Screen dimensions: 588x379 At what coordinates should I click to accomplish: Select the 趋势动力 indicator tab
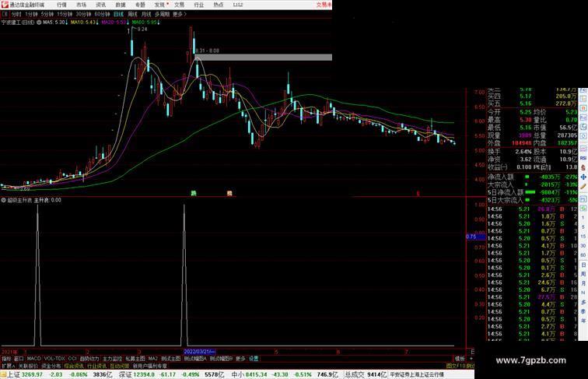coord(89,359)
